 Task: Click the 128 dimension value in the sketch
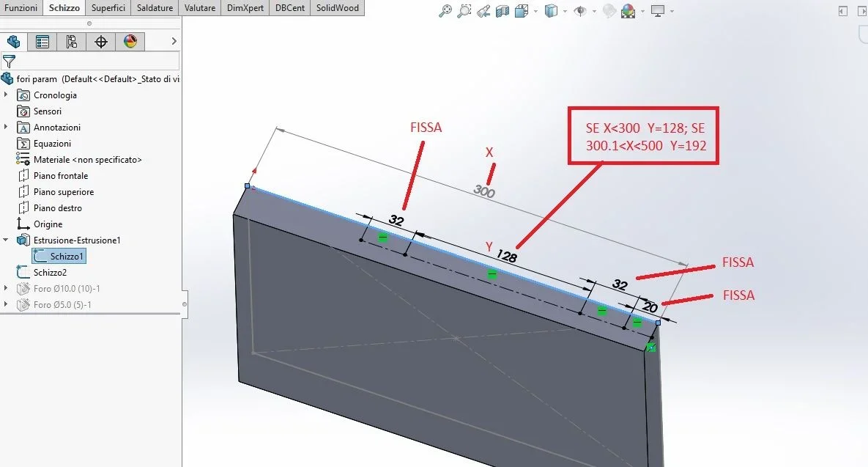pos(507,257)
